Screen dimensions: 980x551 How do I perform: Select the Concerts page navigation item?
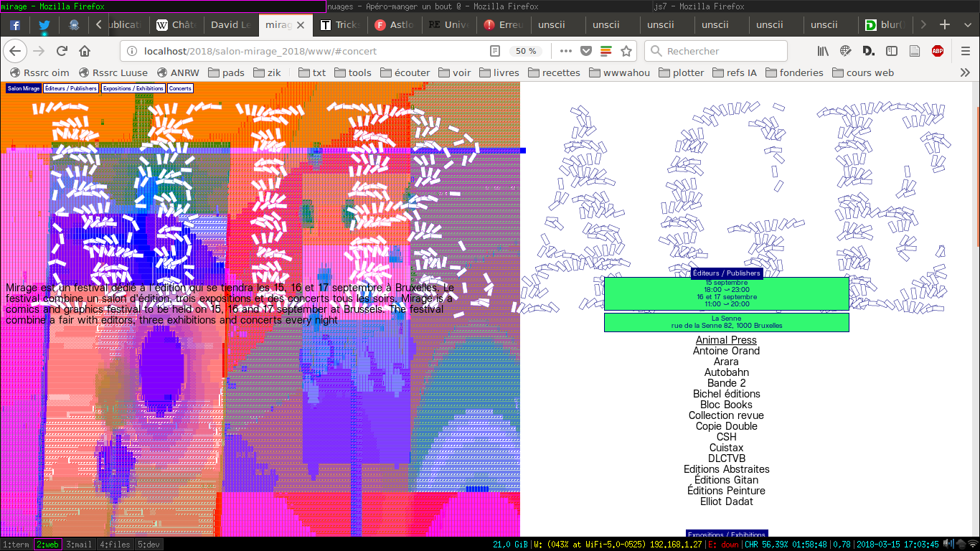tap(180, 88)
